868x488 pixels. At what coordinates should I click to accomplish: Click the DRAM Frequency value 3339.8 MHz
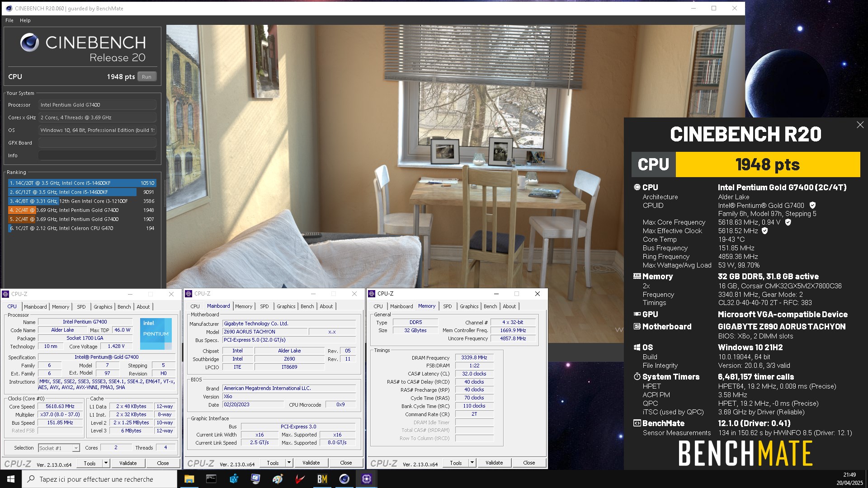click(x=474, y=357)
